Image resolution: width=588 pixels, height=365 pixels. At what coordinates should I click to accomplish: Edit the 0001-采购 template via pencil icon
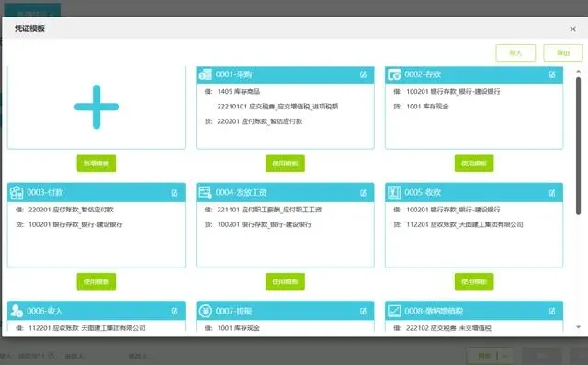click(x=363, y=74)
